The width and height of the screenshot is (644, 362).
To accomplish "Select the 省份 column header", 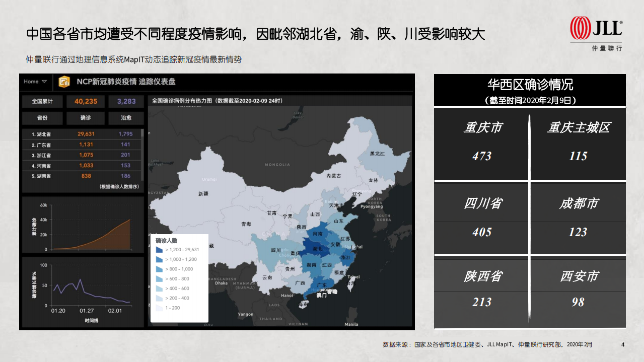I will point(41,118).
